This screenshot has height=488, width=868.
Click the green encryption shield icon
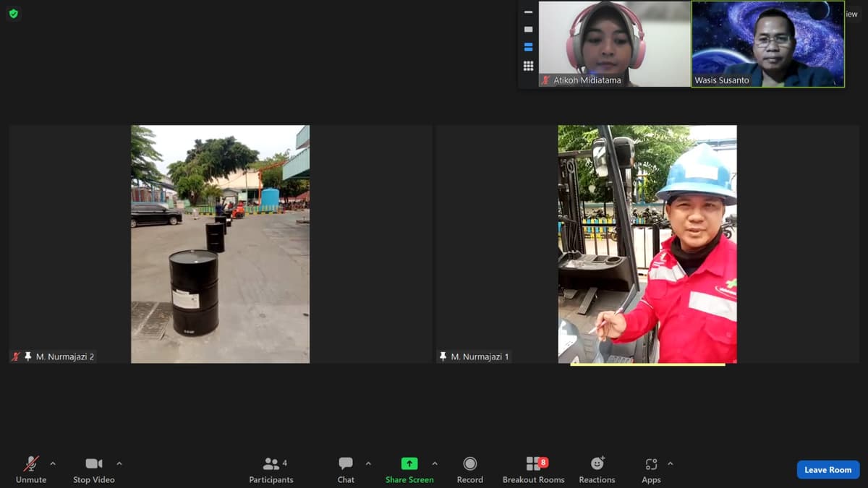tap(14, 14)
